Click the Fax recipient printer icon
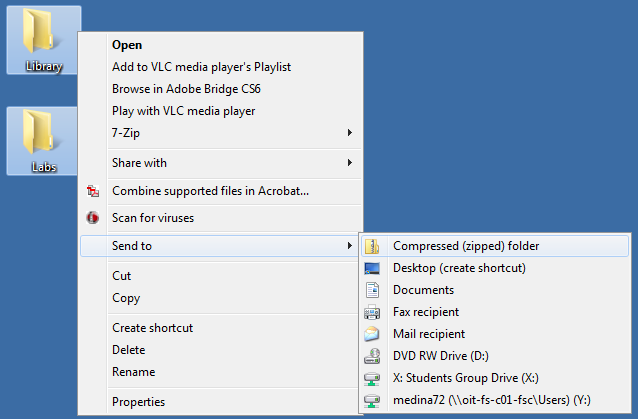The image size is (638, 419). pos(373,312)
